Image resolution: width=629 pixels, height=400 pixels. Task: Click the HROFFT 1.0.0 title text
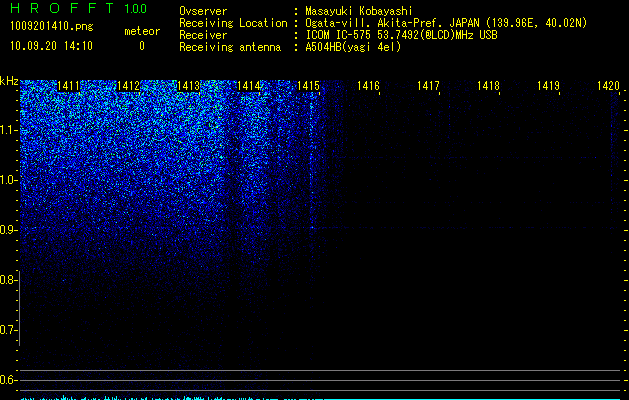click(x=78, y=8)
